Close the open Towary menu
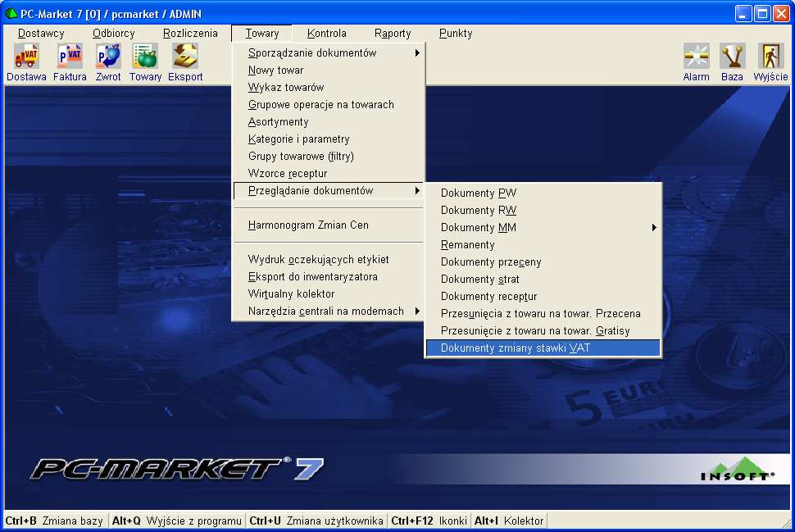 coord(262,34)
